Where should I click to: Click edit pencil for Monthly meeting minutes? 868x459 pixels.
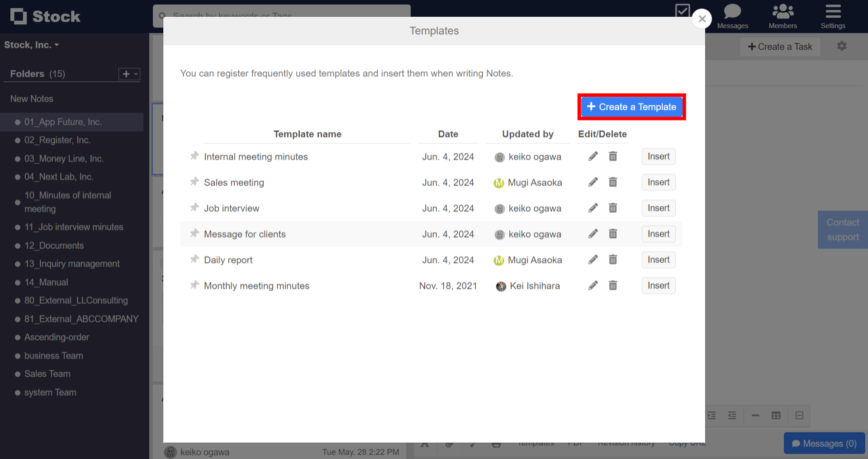point(593,285)
